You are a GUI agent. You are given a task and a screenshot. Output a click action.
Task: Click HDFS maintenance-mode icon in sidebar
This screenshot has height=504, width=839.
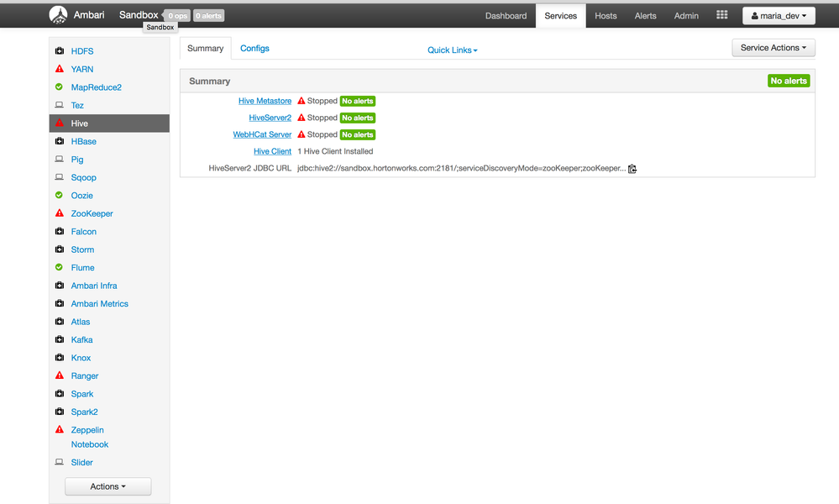click(60, 51)
